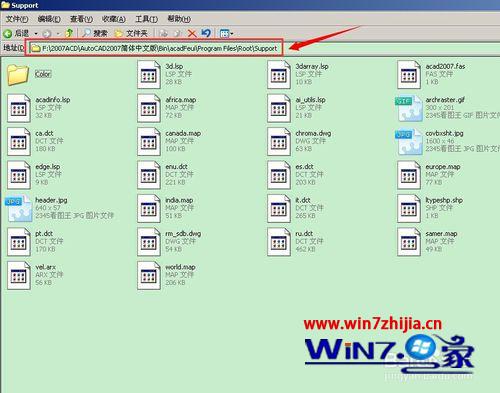This screenshot has height=393, width=500.
Task: Select the acad2007.fas file icon
Action: (409, 75)
